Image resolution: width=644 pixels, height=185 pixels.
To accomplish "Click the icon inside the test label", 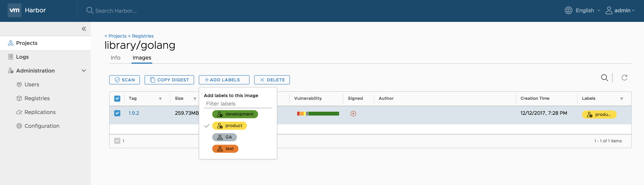I will point(220,149).
